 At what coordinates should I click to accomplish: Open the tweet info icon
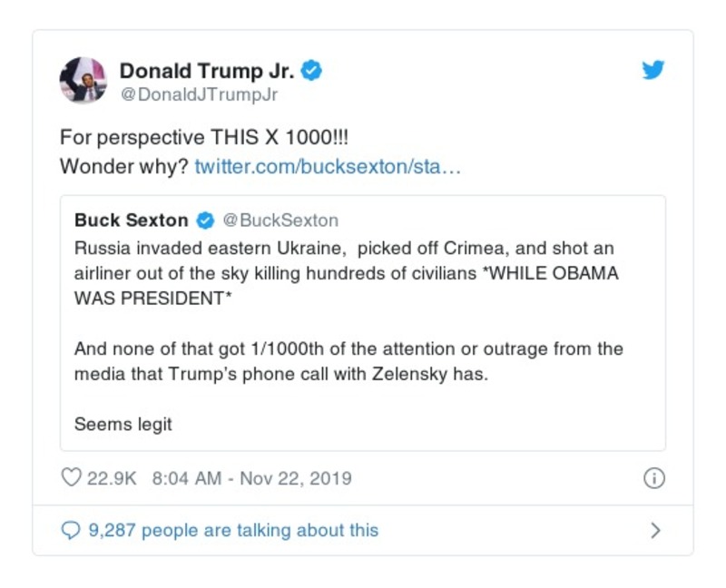tap(653, 478)
